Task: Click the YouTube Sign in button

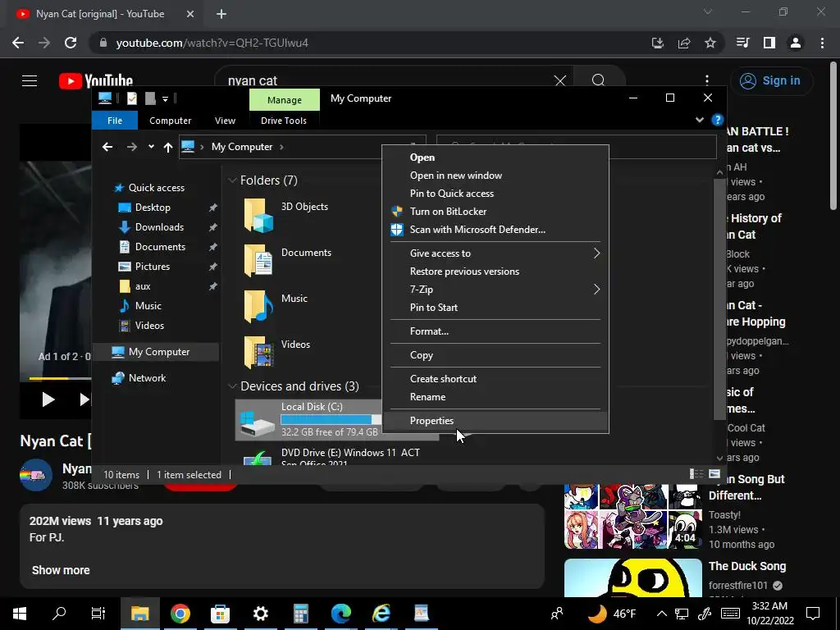Action: [x=771, y=81]
